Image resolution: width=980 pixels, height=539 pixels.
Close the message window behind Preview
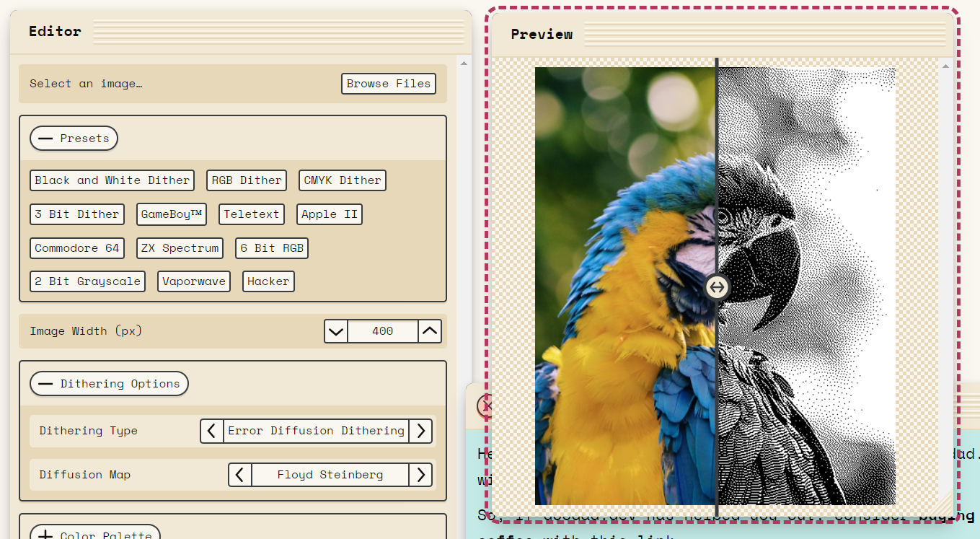click(484, 406)
